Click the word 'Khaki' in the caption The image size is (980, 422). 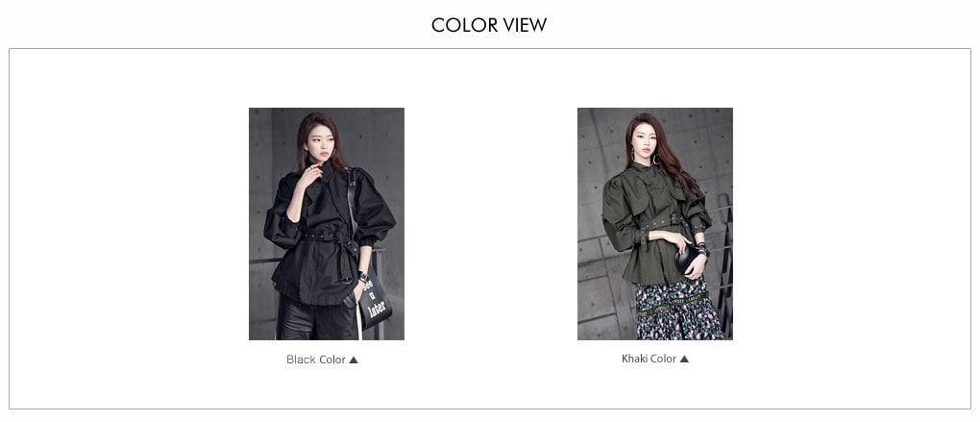634,359
